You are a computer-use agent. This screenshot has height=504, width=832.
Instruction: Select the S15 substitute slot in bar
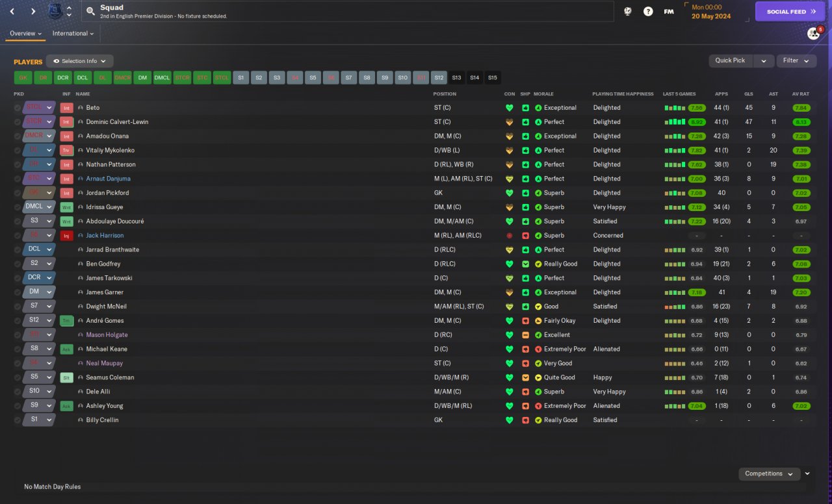coord(493,78)
